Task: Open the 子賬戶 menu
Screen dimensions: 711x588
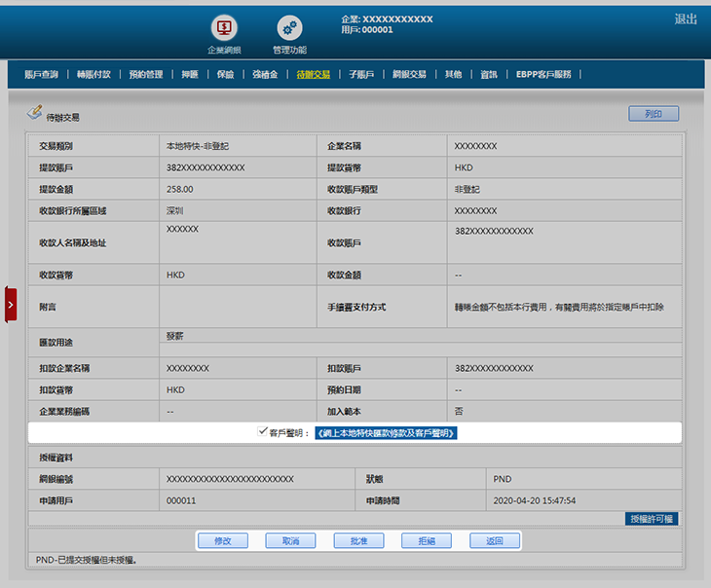Action: tap(361, 74)
